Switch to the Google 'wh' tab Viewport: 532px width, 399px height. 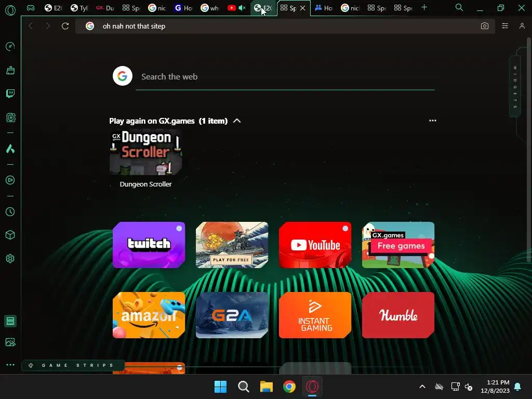[210, 8]
